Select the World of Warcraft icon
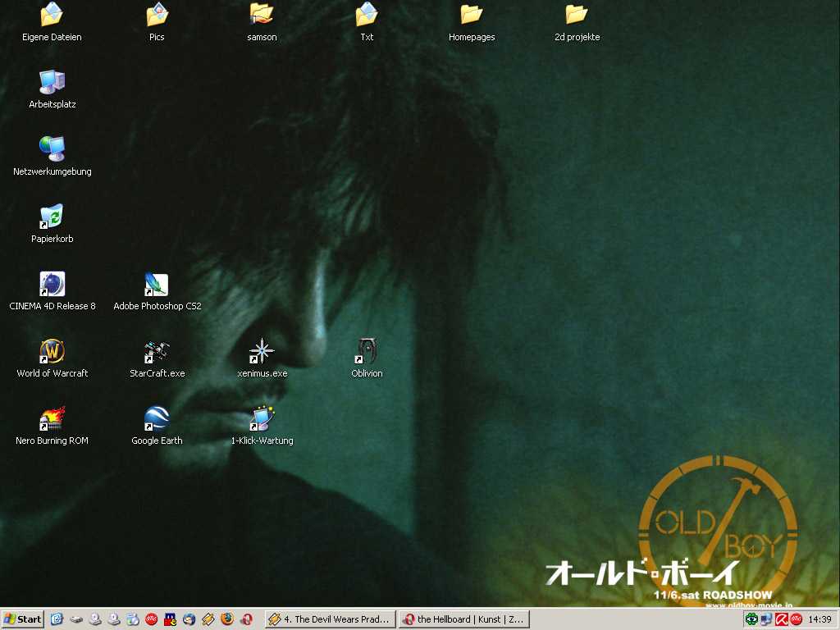This screenshot has width=840, height=630. tap(52, 352)
